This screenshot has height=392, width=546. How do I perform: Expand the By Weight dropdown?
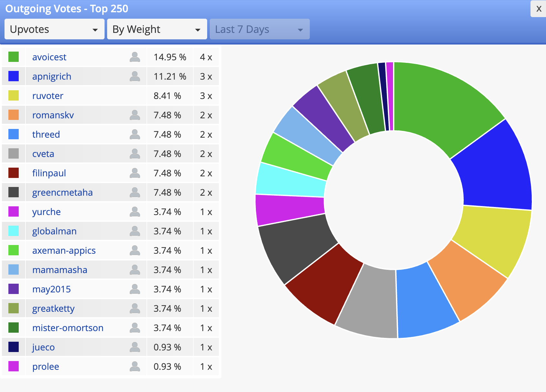[157, 29]
